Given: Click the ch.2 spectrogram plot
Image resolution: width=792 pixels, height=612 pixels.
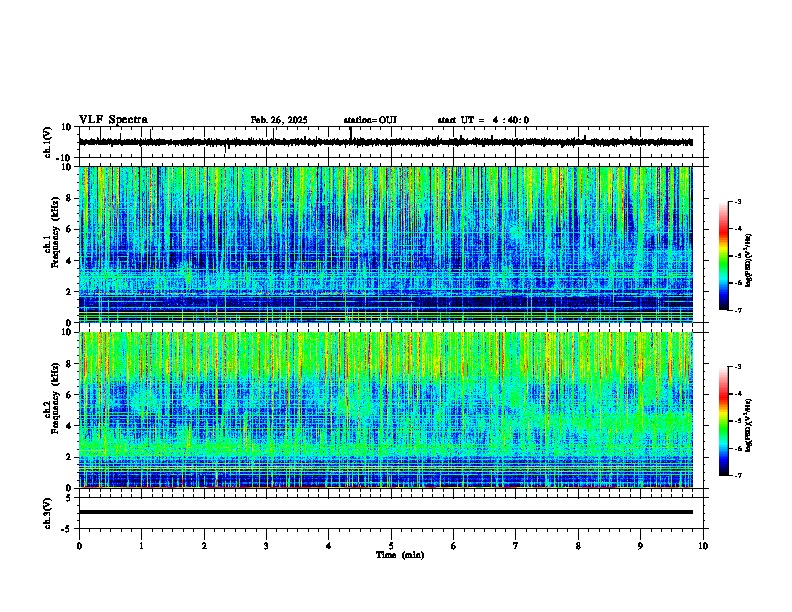Looking at the screenshot, I should point(386,410).
